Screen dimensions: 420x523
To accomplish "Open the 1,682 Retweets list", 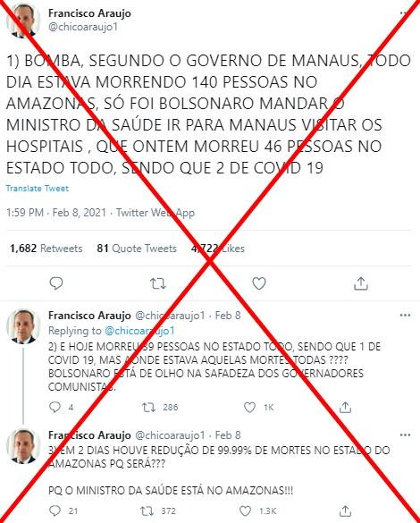I will tap(46, 249).
